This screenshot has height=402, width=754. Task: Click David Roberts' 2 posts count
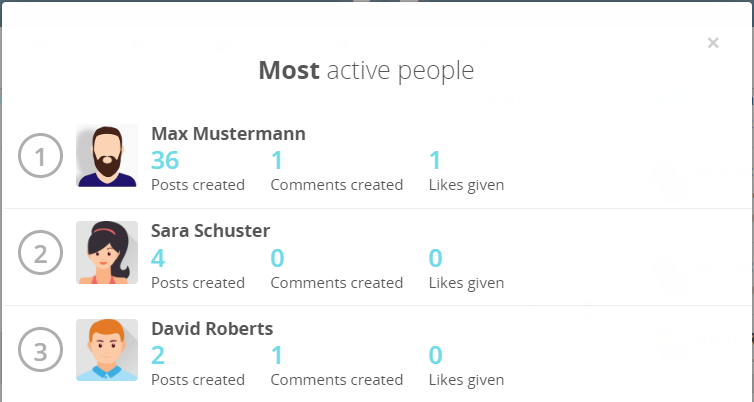coord(158,355)
